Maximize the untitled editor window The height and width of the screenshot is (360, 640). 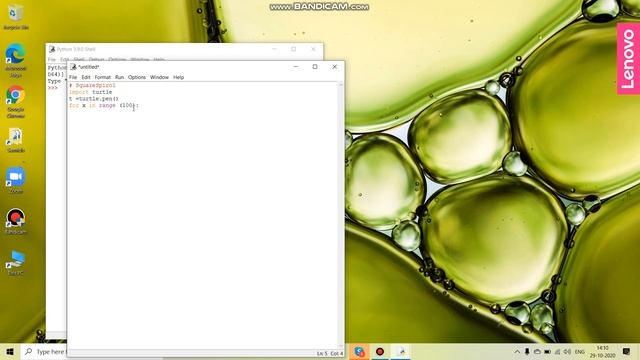coord(315,67)
